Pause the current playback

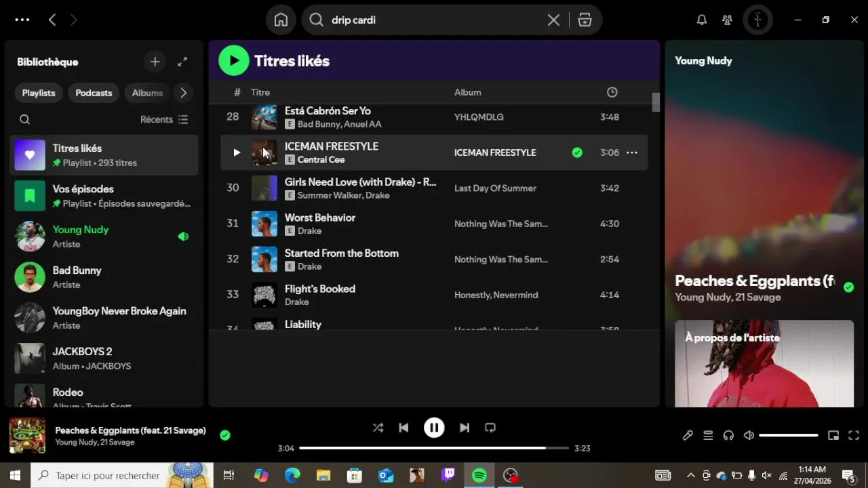tap(434, 428)
